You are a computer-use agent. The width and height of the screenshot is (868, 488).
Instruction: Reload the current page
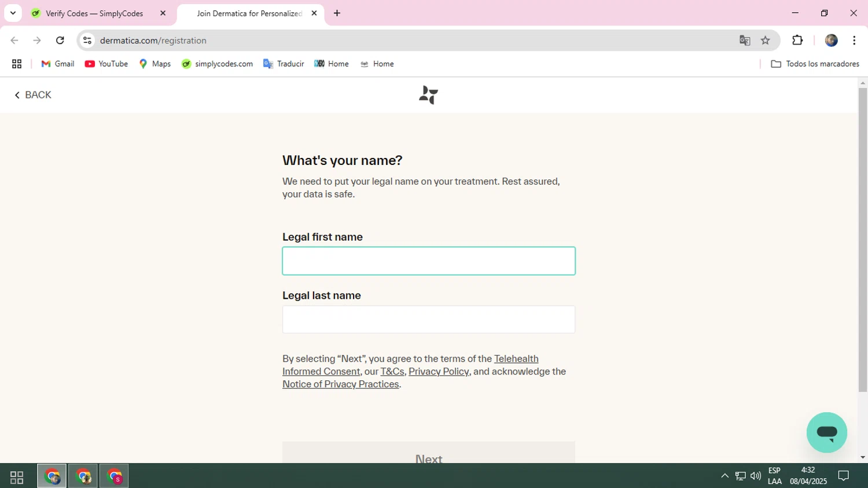point(60,41)
